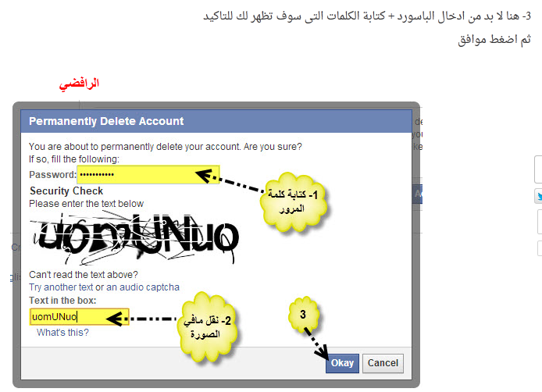Request a new captcha via 'Try another text'
The image size is (542, 392).
coord(61,287)
